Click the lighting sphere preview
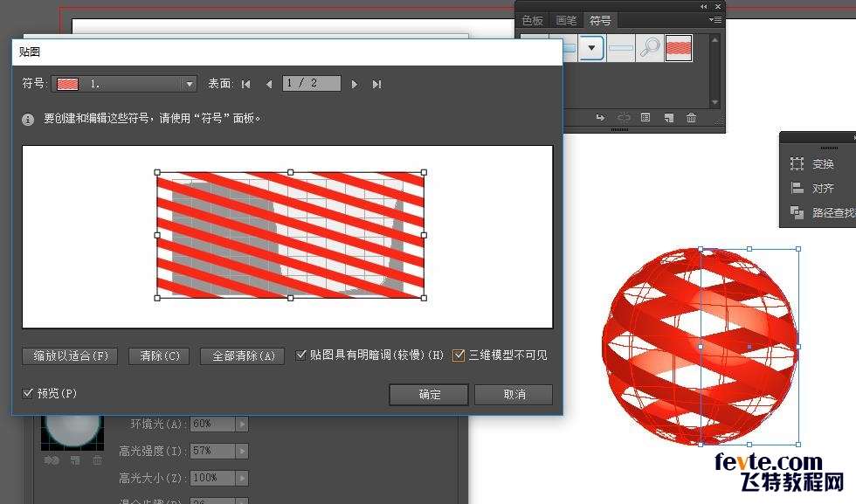The image size is (856, 504). click(72, 432)
